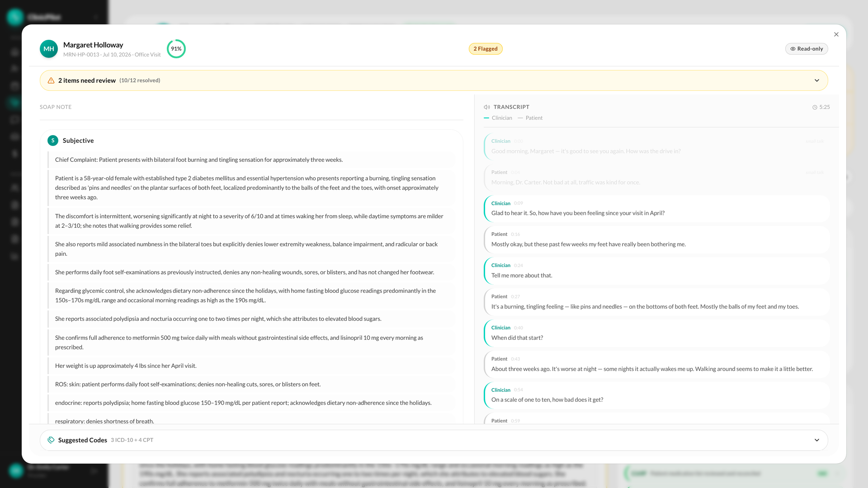Click the Good morning, Margaret transcript bubble
This screenshot has height=488, width=868.
(656, 146)
